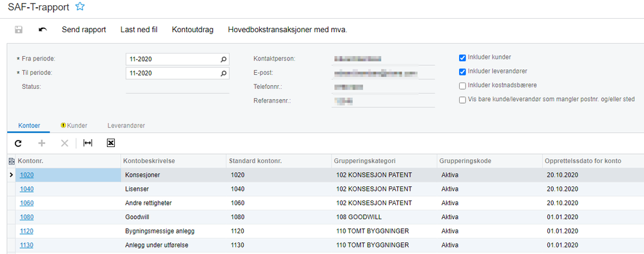This screenshot has width=644, height=254.
Task: Add a new row with plus icon
Action: (x=41, y=143)
